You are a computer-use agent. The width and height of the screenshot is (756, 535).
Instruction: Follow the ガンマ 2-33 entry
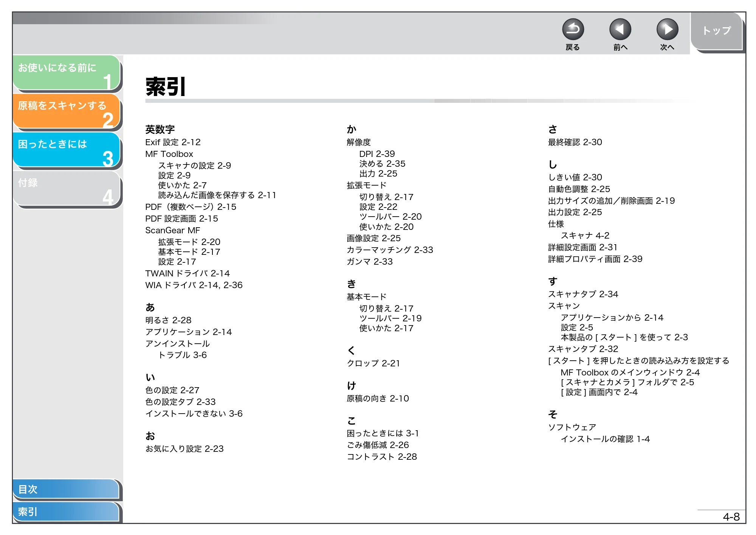coord(369,262)
